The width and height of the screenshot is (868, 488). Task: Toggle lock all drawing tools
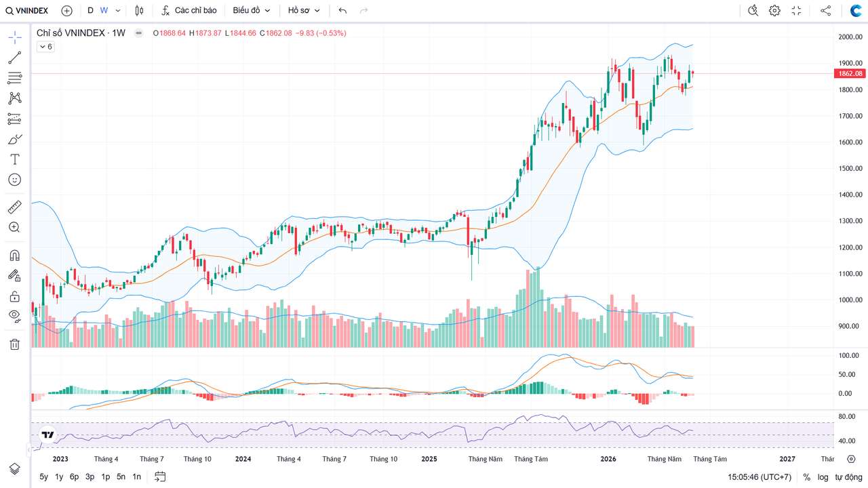[x=14, y=296]
